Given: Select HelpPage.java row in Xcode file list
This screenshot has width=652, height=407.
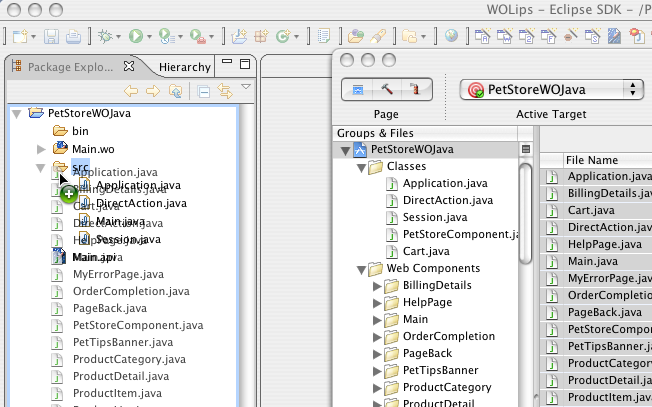Looking at the screenshot, I should 596,244.
